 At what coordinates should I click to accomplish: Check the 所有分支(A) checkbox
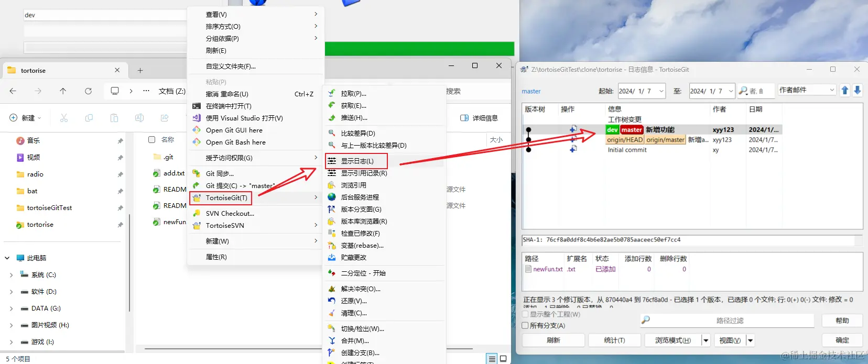(x=526, y=325)
